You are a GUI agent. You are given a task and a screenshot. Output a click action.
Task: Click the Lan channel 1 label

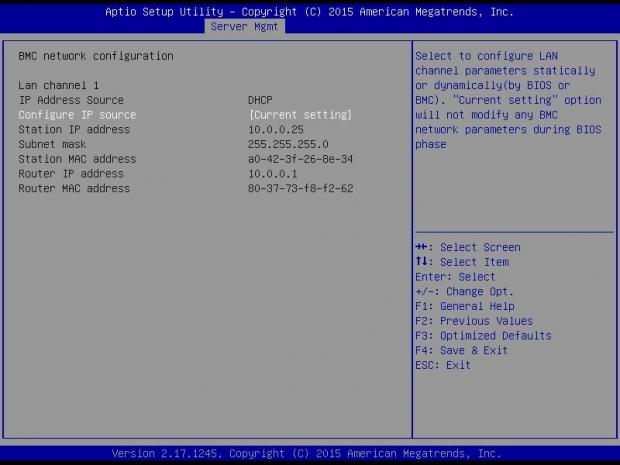pos(58,85)
